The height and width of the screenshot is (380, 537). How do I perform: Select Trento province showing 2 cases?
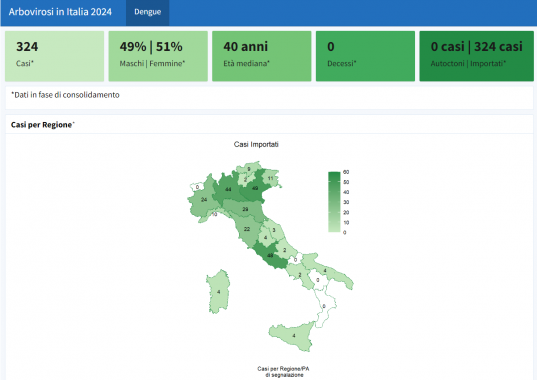pyautogui.click(x=245, y=179)
